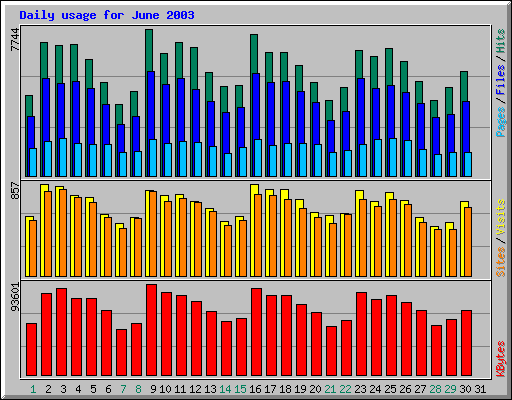Click weekend day label 14
The image size is (512, 400).
pyautogui.click(x=225, y=389)
